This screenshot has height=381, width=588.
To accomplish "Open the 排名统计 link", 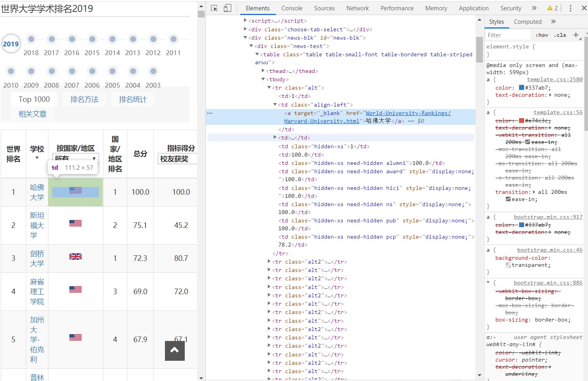I will [x=133, y=99].
